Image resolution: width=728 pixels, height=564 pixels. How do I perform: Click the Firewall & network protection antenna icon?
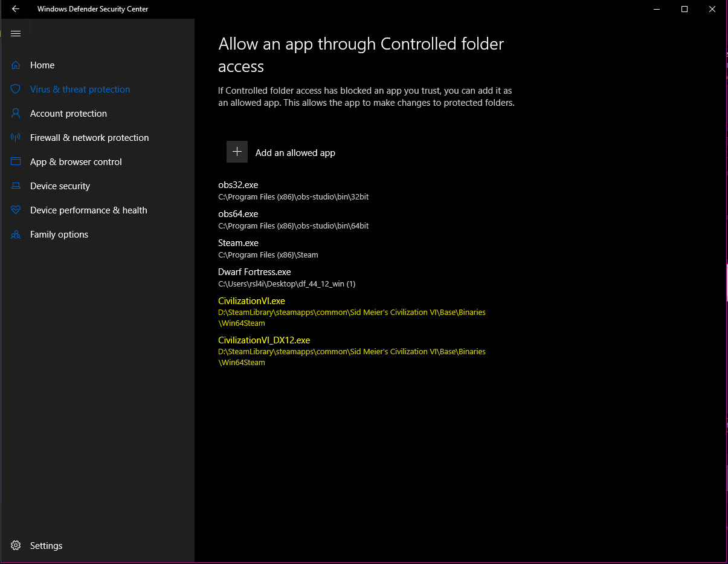coord(16,138)
